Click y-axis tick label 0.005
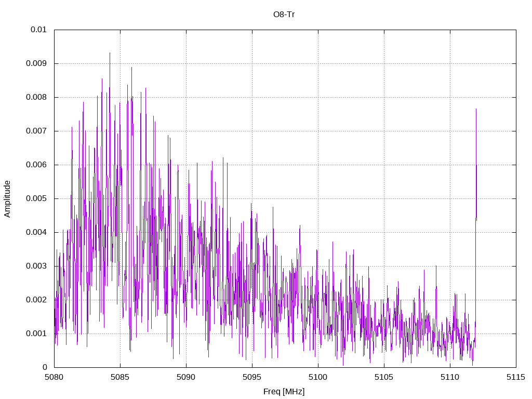Viewport: 532px width, 399px height. 36,198
